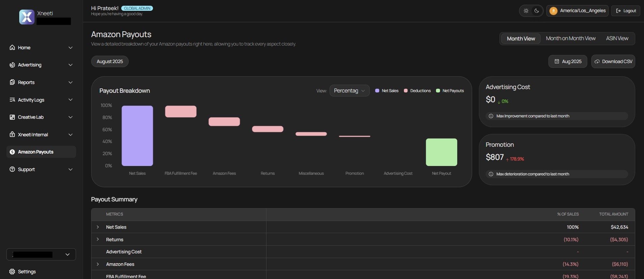Open the Home sidebar item
This screenshot has height=279, width=644.
[41, 48]
